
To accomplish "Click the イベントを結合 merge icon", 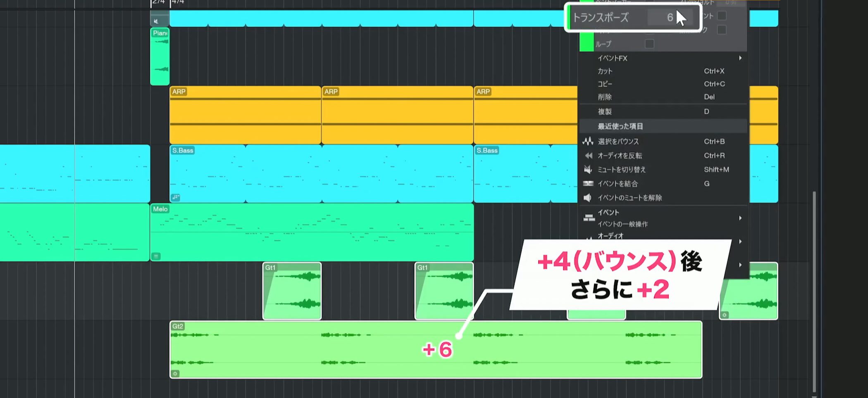I will tap(588, 184).
